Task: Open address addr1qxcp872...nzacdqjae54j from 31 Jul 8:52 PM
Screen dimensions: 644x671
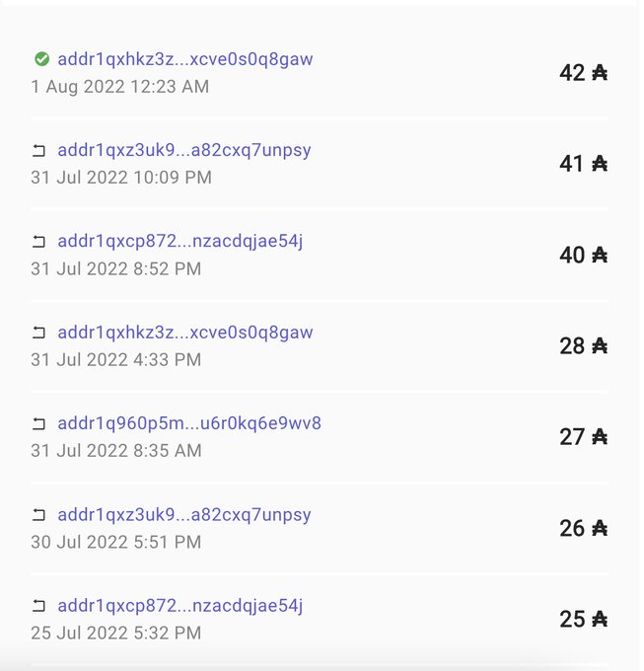Action: coord(180,242)
